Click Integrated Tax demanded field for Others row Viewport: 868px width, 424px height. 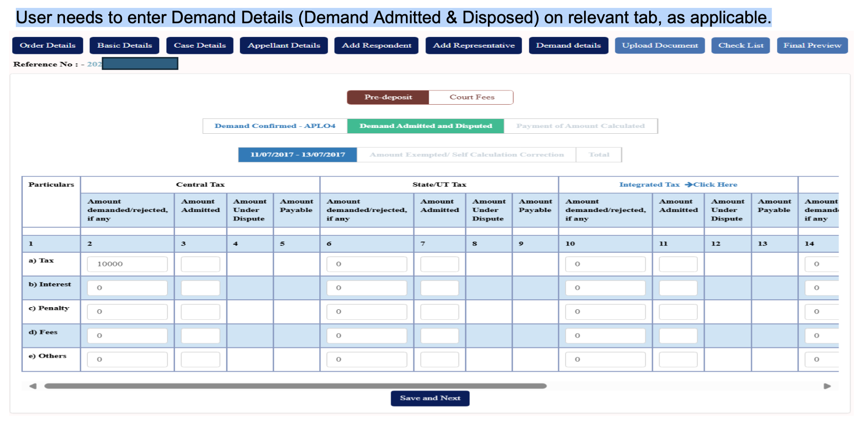[x=605, y=359]
